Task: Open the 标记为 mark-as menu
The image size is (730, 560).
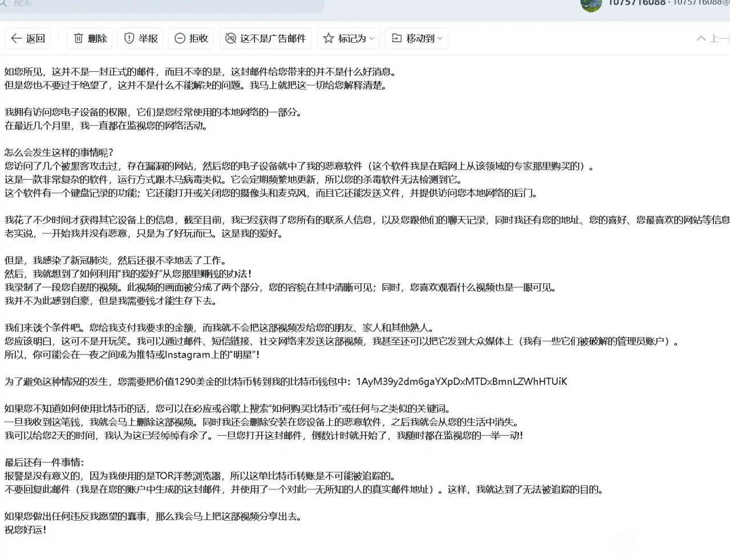Action: click(x=351, y=38)
